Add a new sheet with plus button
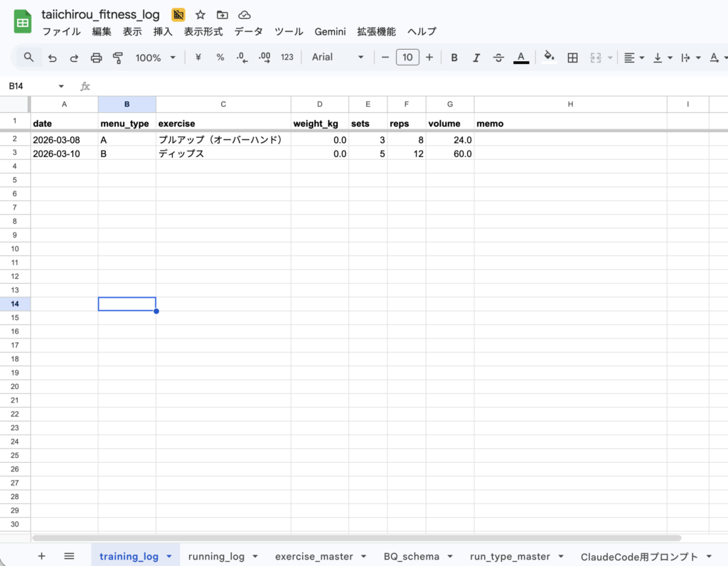The width and height of the screenshot is (728, 566). pos(41,556)
